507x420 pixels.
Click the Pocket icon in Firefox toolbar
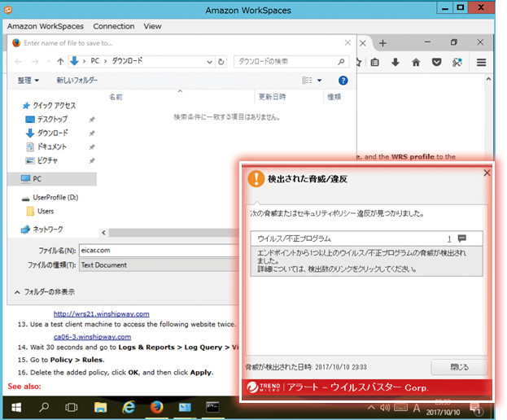pyautogui.click(x=436, y=62)
